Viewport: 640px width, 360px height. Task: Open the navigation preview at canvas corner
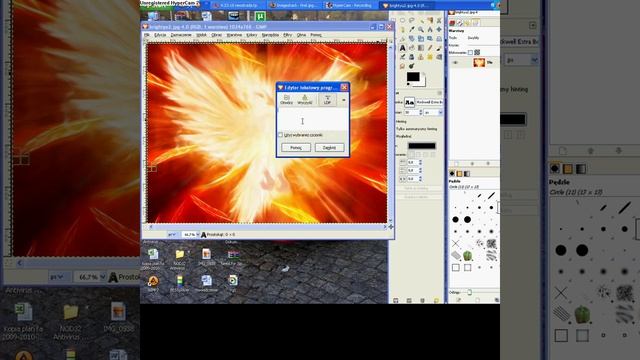point(391,227)
